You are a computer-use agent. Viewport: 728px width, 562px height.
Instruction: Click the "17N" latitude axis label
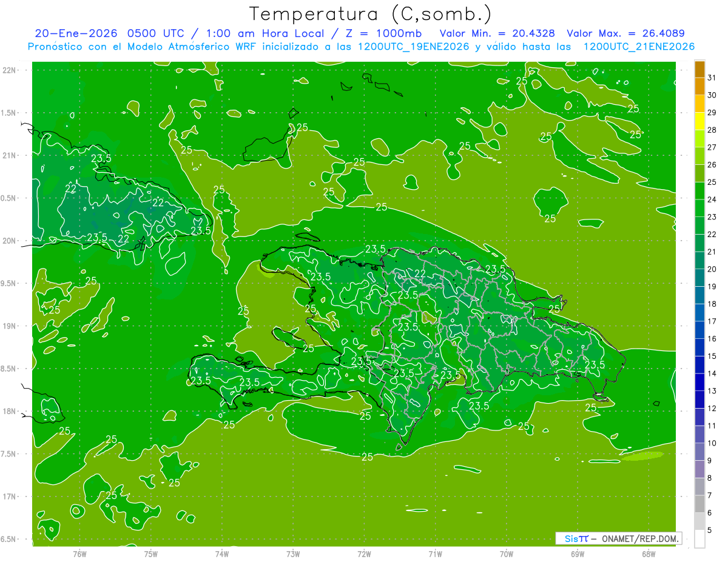(9, 497)
